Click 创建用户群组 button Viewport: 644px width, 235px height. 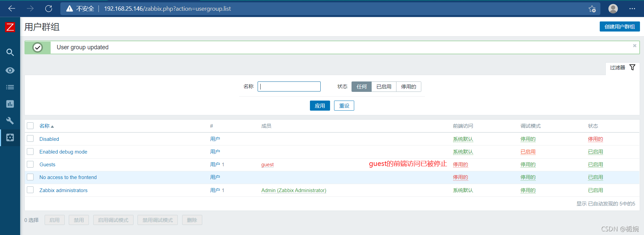(620, 26)
